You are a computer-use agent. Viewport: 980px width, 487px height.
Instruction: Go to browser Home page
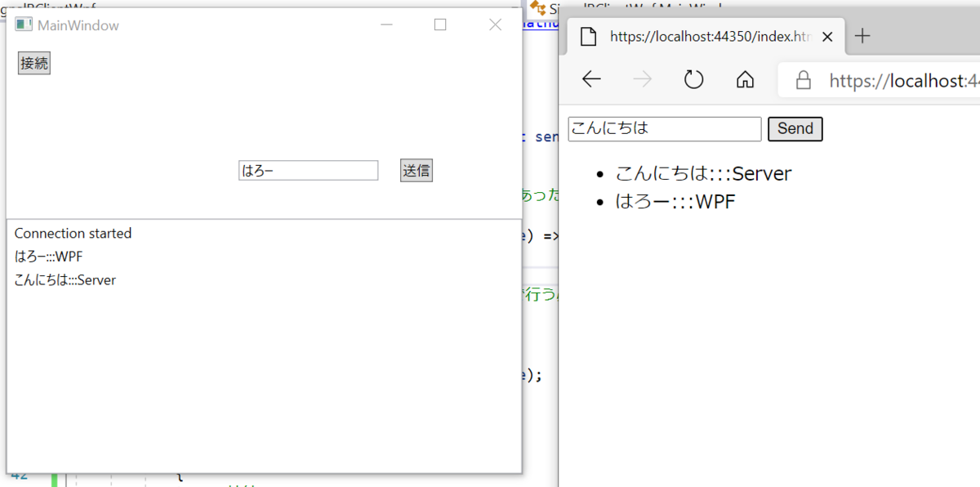745,79
